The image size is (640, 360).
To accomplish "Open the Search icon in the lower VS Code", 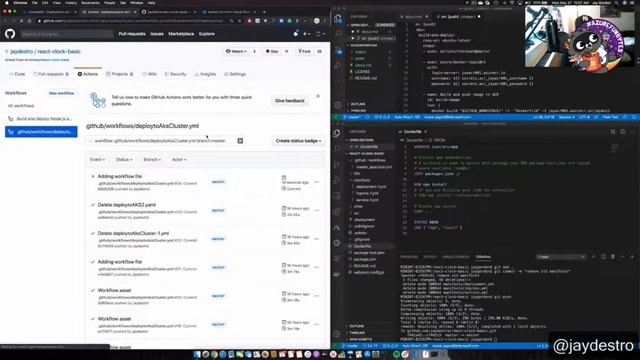I will [x=337, y=149].
